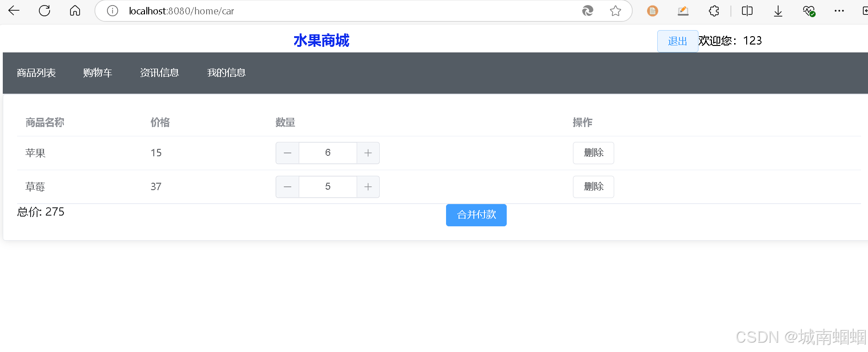This screenshot has height=352, width=868.
Task: Decrease the 苹果 quantity
Action: click(288, 153)
